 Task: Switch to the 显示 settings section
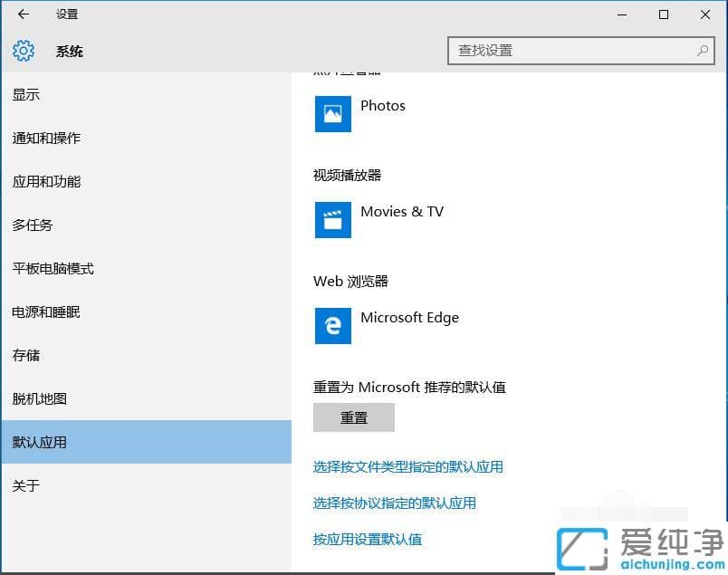(x=26, y=94)
